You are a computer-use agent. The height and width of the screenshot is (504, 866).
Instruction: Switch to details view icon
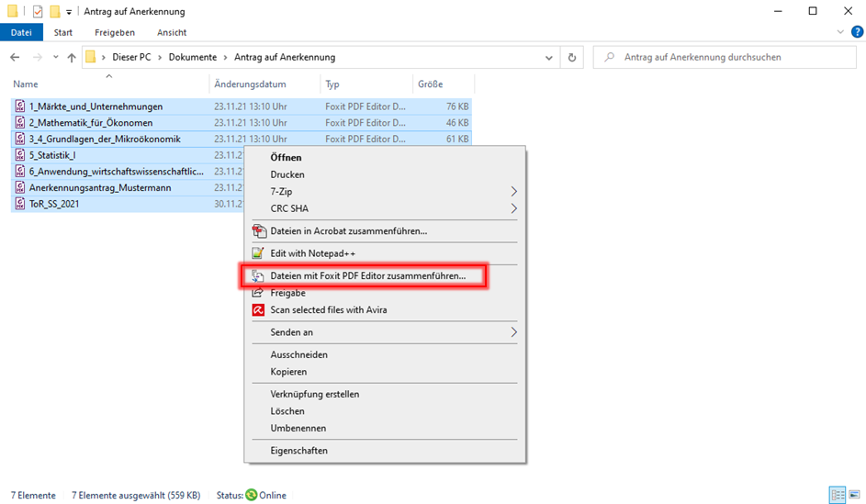[838, 495]
